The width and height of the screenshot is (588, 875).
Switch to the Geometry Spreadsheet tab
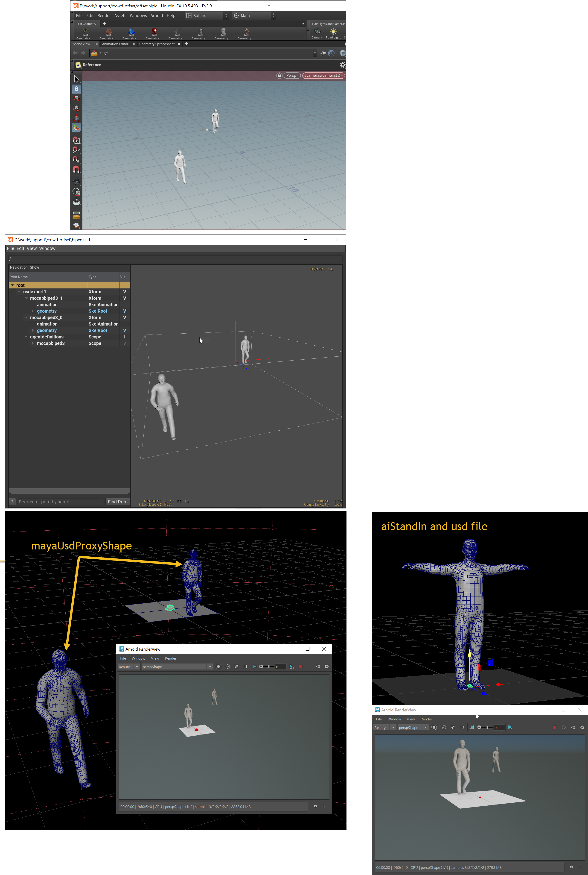157,44
